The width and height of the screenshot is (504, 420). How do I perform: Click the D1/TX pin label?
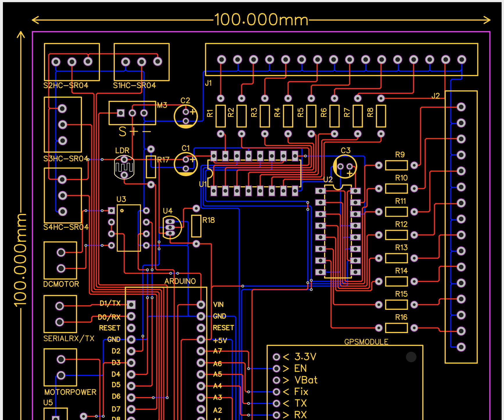point(110,303)
